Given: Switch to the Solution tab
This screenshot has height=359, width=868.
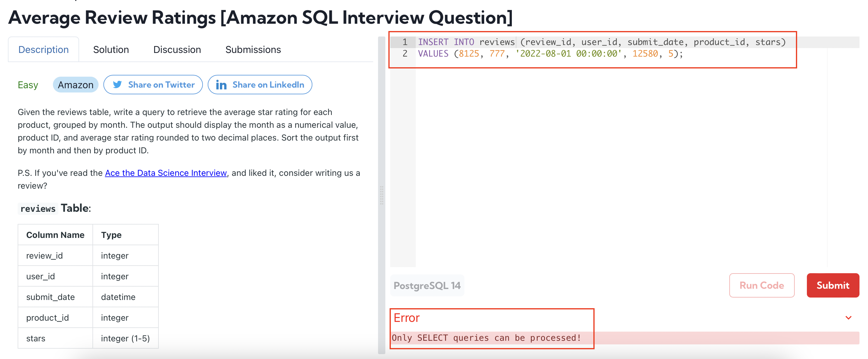Looking at the screenshot, I should 111,49.
